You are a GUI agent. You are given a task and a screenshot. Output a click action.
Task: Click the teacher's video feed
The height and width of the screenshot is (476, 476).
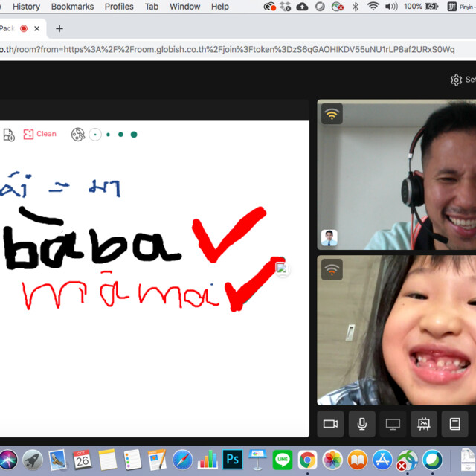point(396,175)
